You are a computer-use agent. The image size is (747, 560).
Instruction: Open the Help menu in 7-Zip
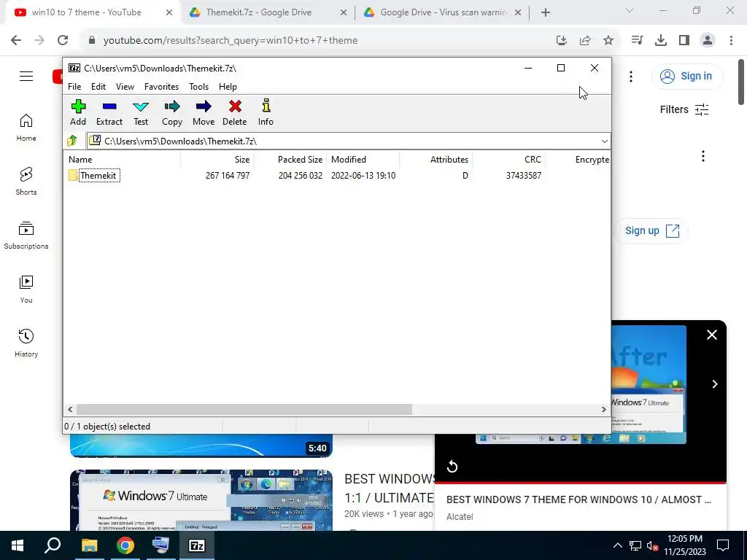click(x=228, y=87)
